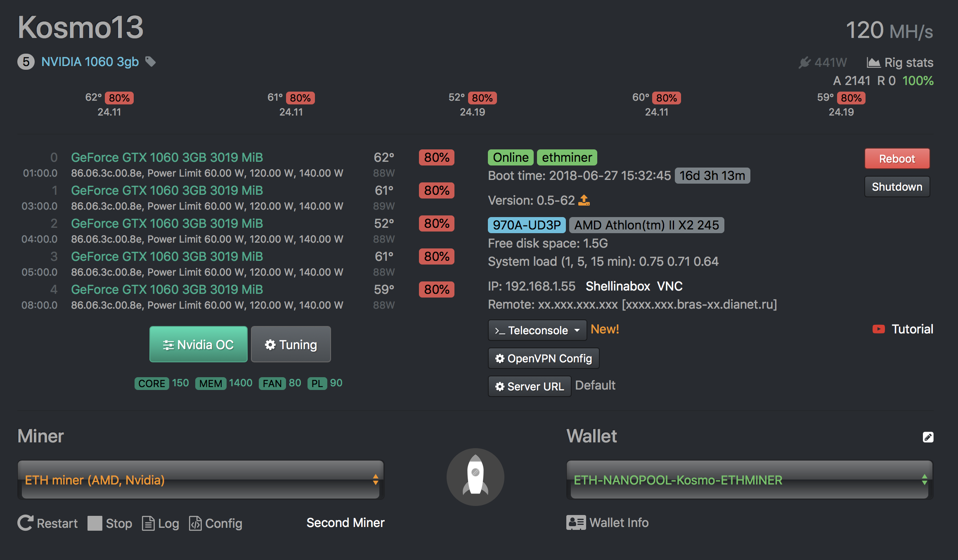Click the Wallet Info link text

tap(619, 522)
